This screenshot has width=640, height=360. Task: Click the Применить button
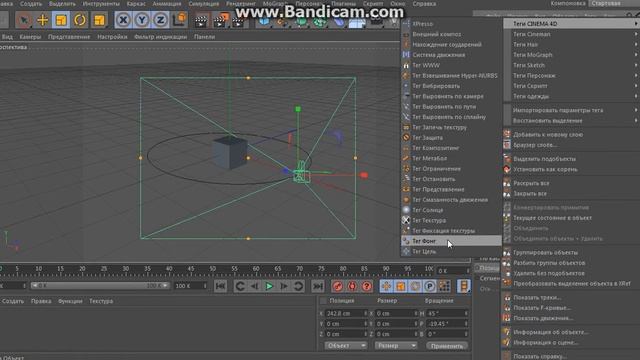click(x=447, y=346)
